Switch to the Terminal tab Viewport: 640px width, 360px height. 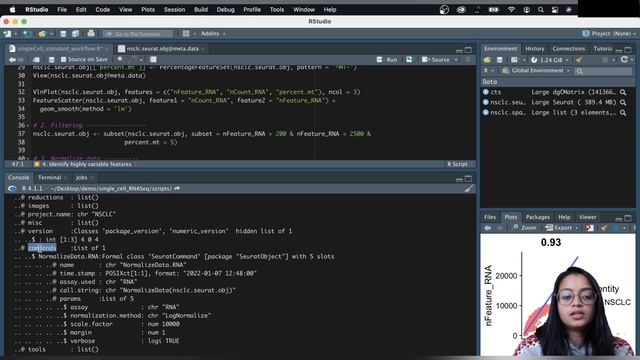pyautogui.click(x=49, y=178)
